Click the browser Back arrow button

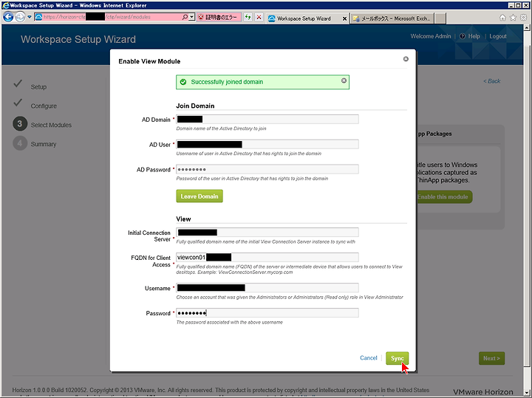[x=8, y=17]
